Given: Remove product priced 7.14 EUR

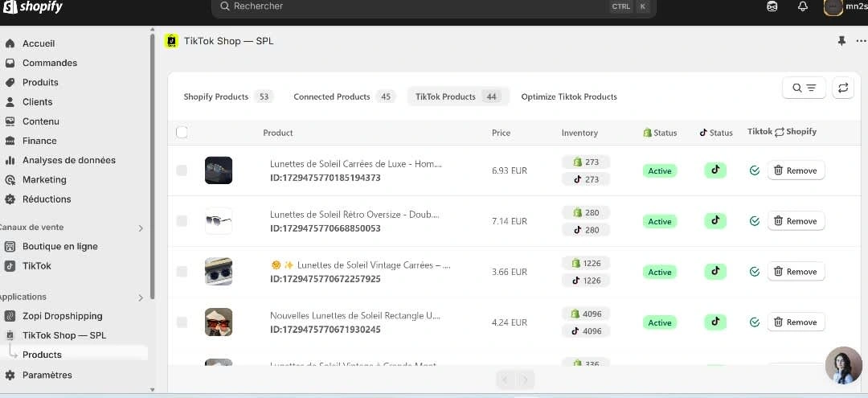Looking at the screenshot, I should (796, 221).
